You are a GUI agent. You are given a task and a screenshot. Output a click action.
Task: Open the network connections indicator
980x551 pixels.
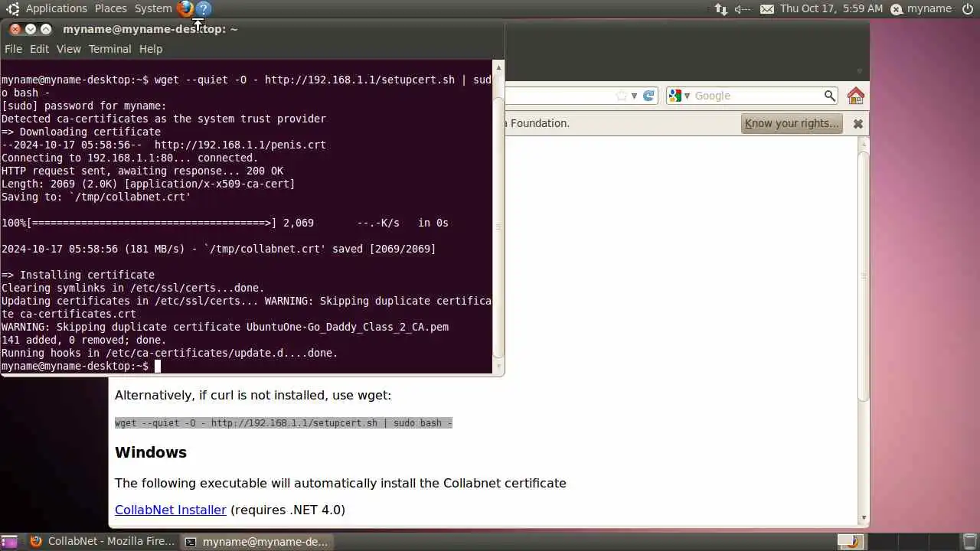[721, 8]
